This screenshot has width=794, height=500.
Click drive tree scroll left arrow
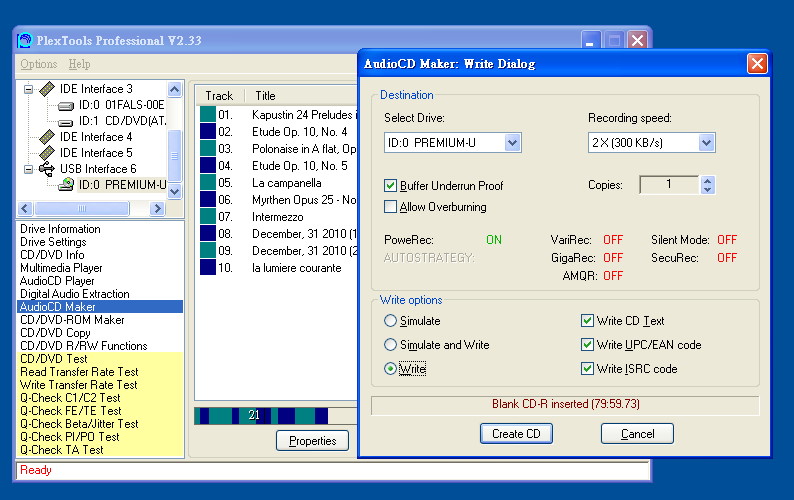click(x=26, y=208)
